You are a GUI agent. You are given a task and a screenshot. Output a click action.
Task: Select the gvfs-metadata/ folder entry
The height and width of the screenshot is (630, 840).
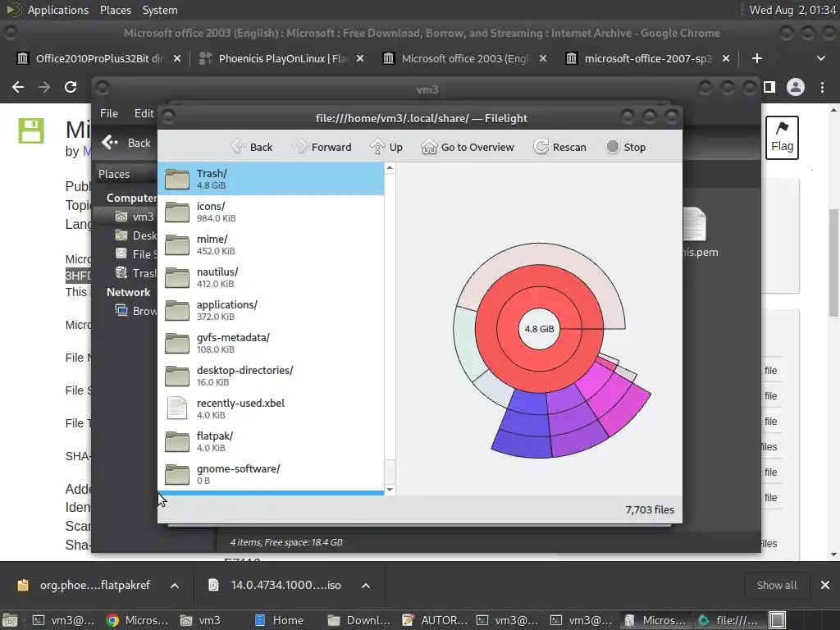coord(271,343)
